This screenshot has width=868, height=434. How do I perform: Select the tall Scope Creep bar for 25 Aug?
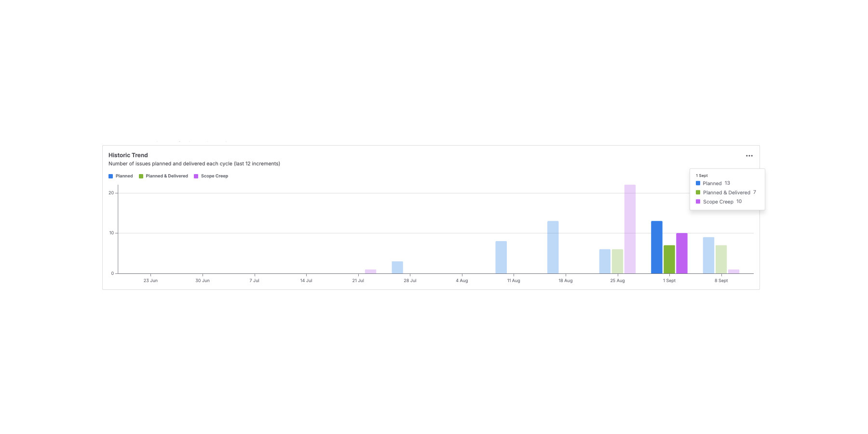click(x=630, y=229)
